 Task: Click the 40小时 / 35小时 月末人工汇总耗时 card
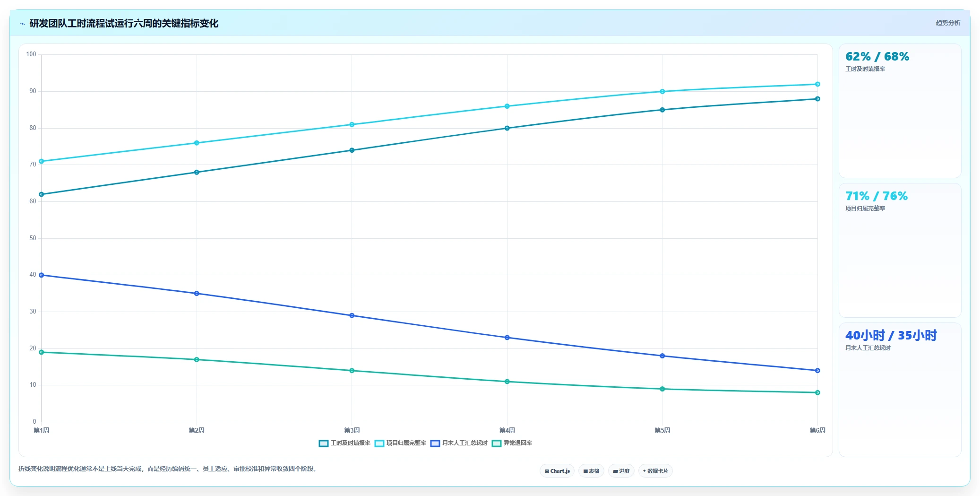[900, 390]
